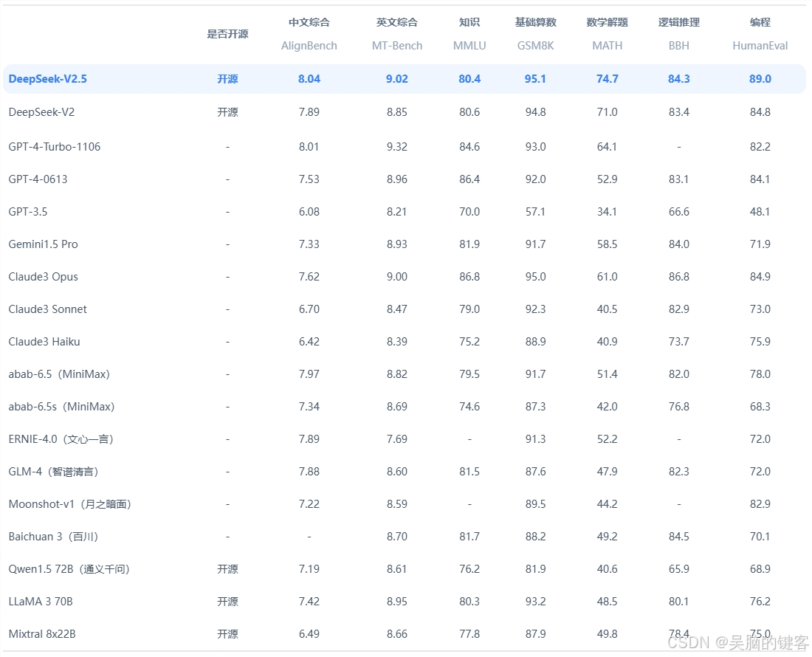Viewport: 812px width, 657px height.
Task: Click the 编程 header label
Action: [760, 22]
